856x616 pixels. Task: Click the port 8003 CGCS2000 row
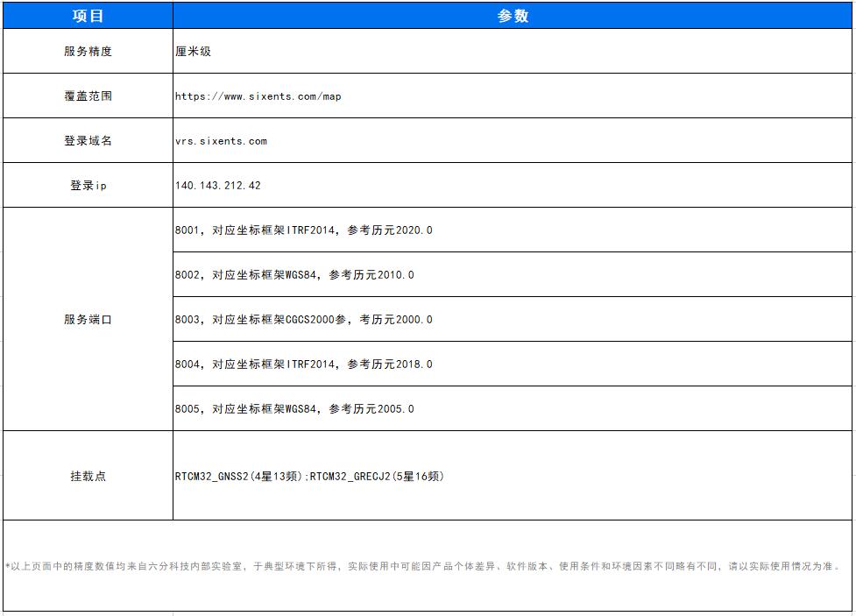[303, 320]
